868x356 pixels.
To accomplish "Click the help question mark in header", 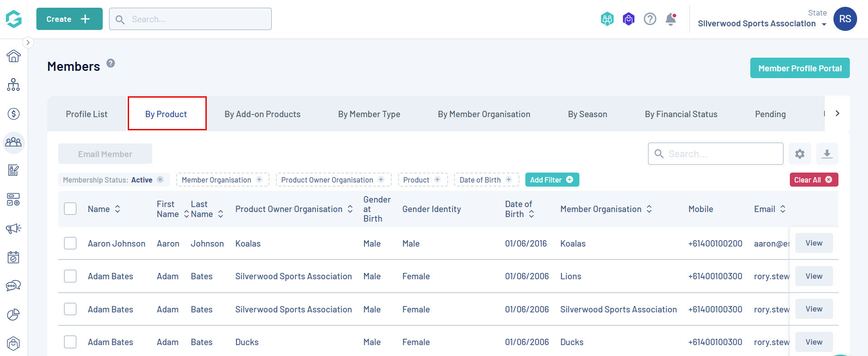I will point(650,19).
